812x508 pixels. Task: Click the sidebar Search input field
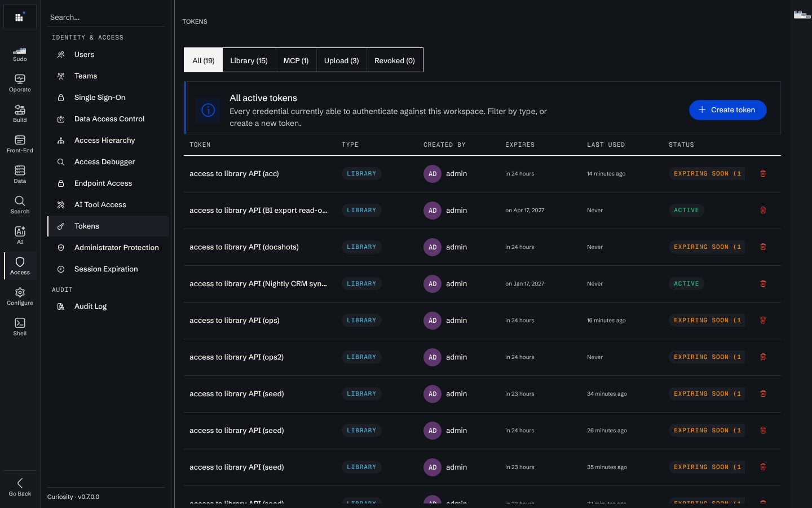[x=106, y=17]
